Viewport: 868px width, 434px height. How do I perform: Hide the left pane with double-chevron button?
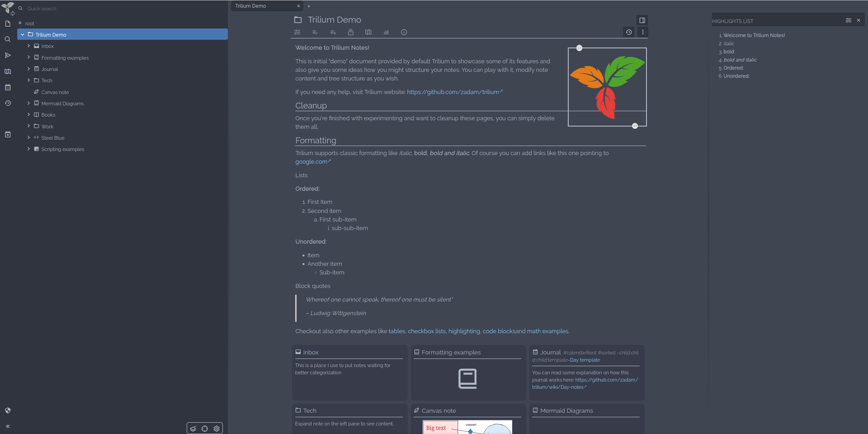[8, 426]
